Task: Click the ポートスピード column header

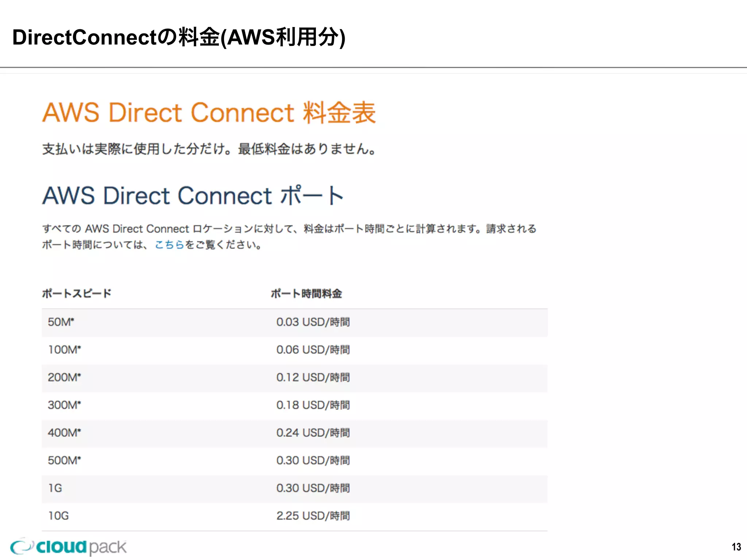Action: 77,293
